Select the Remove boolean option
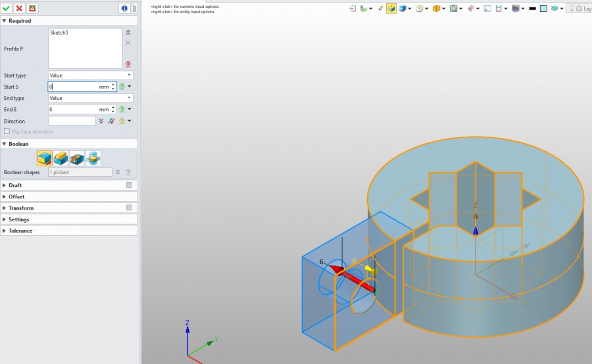 pyautogui.click(x=77, y=158)
